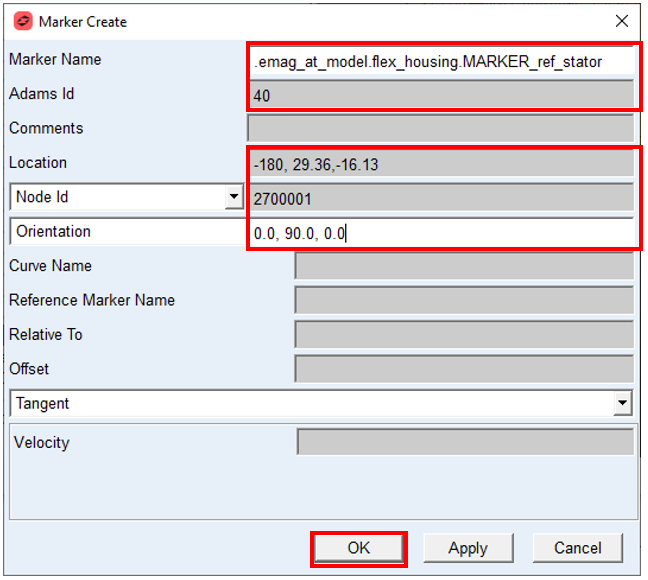Click the Velocity input field
Viewport: 648px width, 580px height.
point(465,442)
